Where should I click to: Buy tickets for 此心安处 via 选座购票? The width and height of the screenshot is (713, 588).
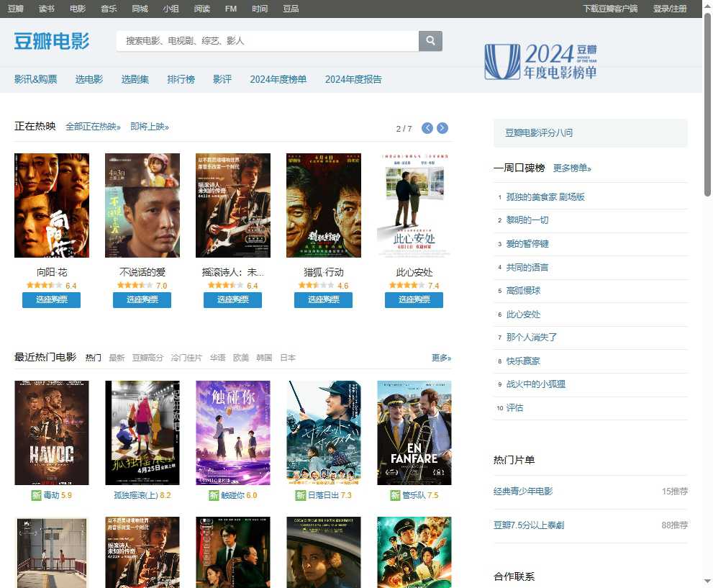[414, 299]
